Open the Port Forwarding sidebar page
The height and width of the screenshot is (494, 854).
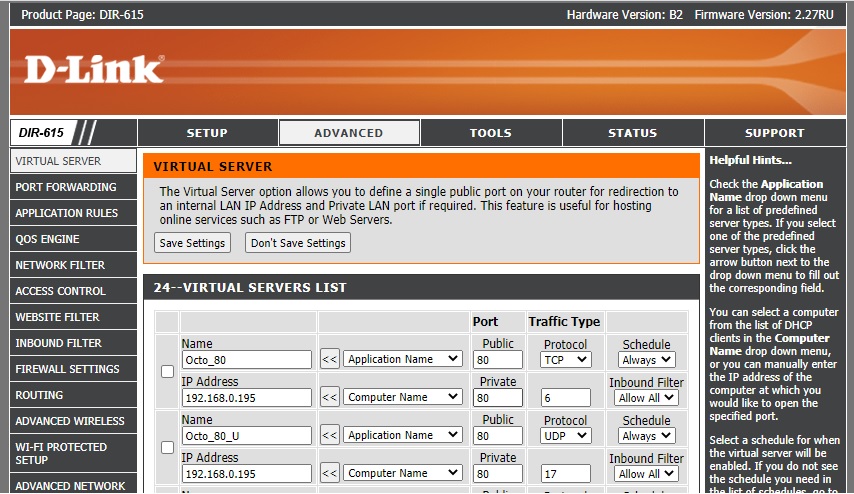click(73, 187)
